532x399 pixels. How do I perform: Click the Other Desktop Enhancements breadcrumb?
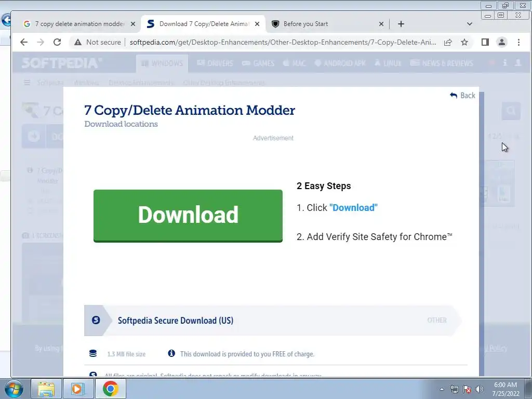224,83
